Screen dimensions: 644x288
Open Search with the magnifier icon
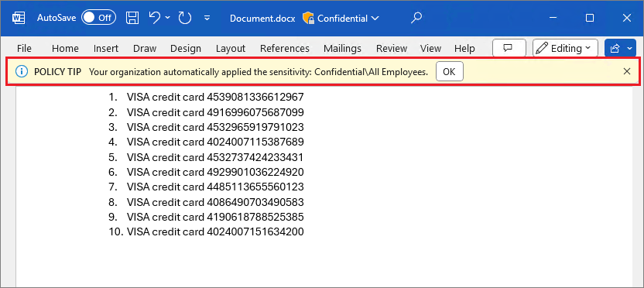click(417, 18)
